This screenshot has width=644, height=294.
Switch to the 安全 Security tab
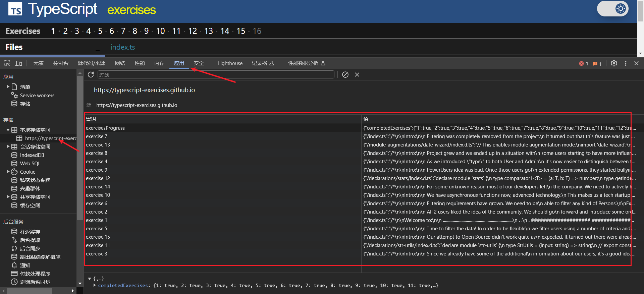click(199, 63)
